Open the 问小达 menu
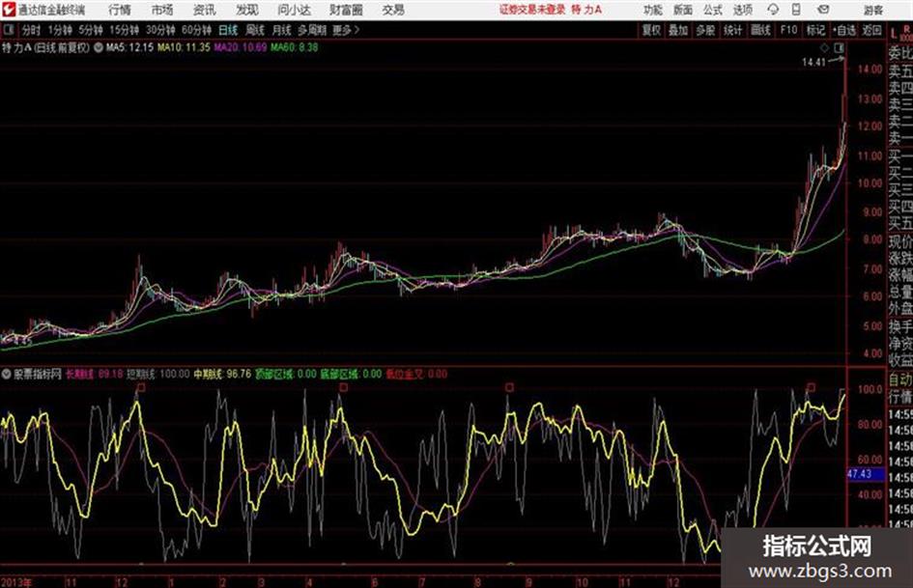The width and height of the screenshot is (913, 588). click(x=294, y=10)
